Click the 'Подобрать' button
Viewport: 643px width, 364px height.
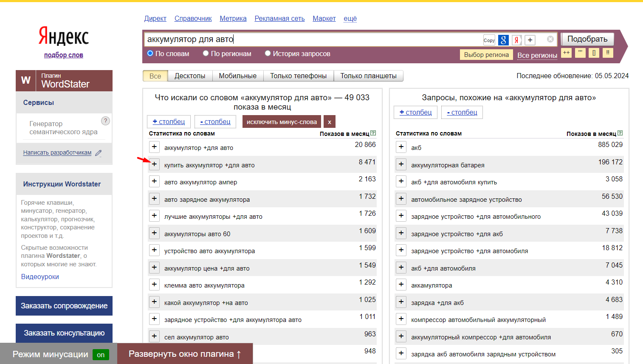click(x=587, y=39)
